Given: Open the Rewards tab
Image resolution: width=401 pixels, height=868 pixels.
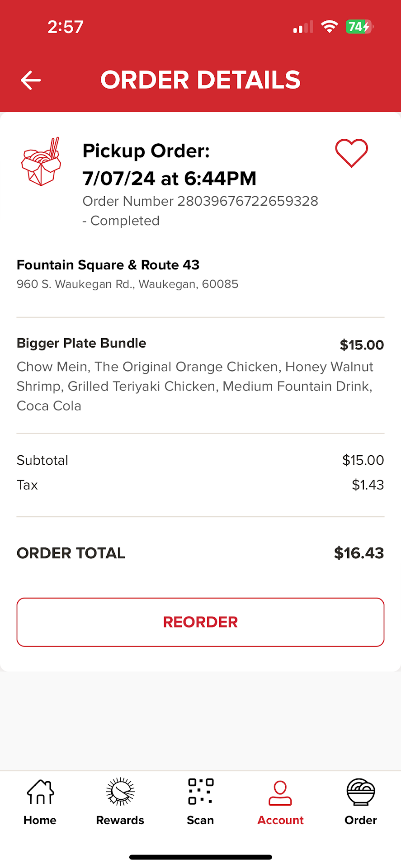Looking at the screenshot, I should pos(120,802).
